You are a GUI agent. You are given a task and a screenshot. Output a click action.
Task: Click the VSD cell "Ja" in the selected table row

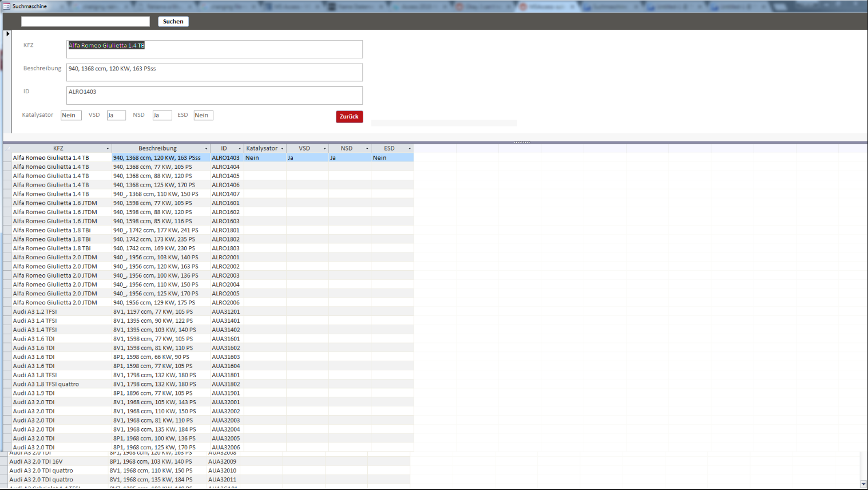pyautogui.click(x=307, y=158)
